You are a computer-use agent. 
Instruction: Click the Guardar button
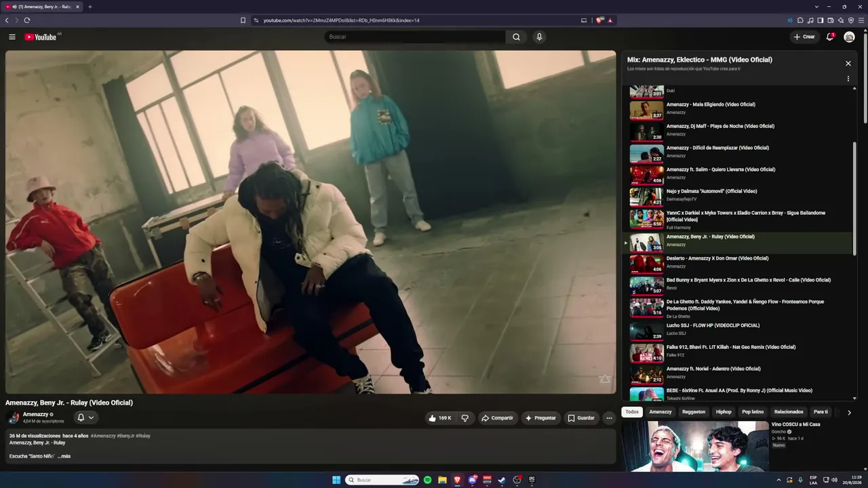point(581,418)
